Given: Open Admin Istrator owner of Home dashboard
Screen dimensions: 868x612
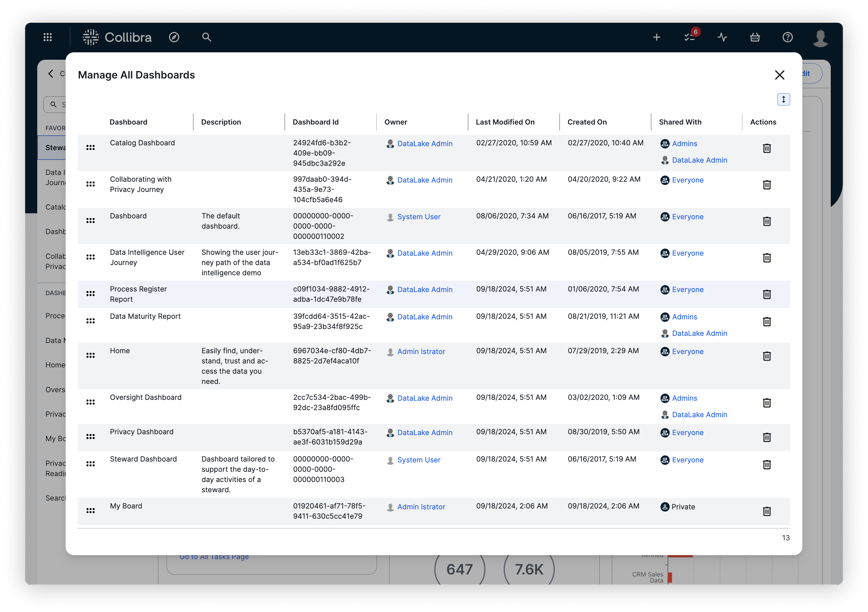Looking at the screenshot, I should point(421,352).
